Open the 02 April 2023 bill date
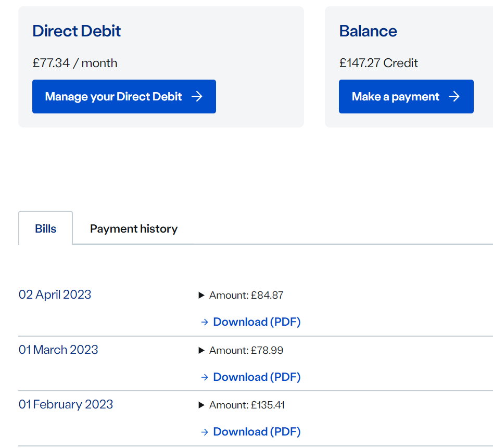Screen dimensions: 493x448 point(55,295)
